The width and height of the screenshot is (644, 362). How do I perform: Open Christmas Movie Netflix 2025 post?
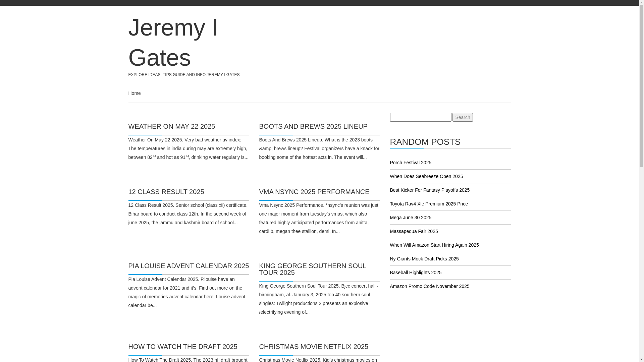click(x=314, y=347)
